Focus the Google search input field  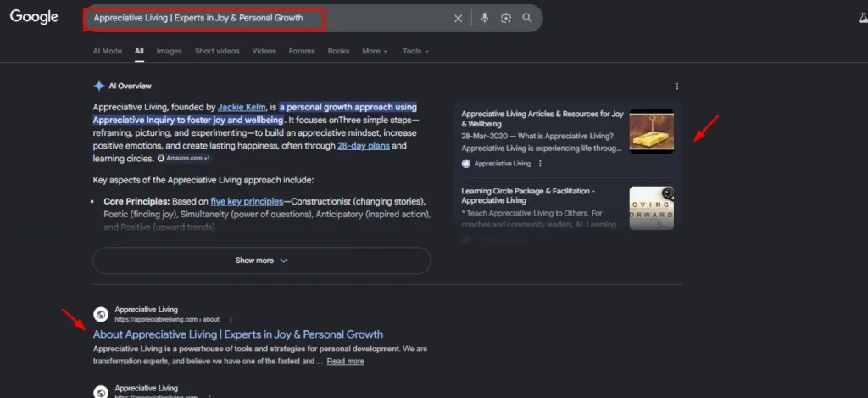click(268, 18)
